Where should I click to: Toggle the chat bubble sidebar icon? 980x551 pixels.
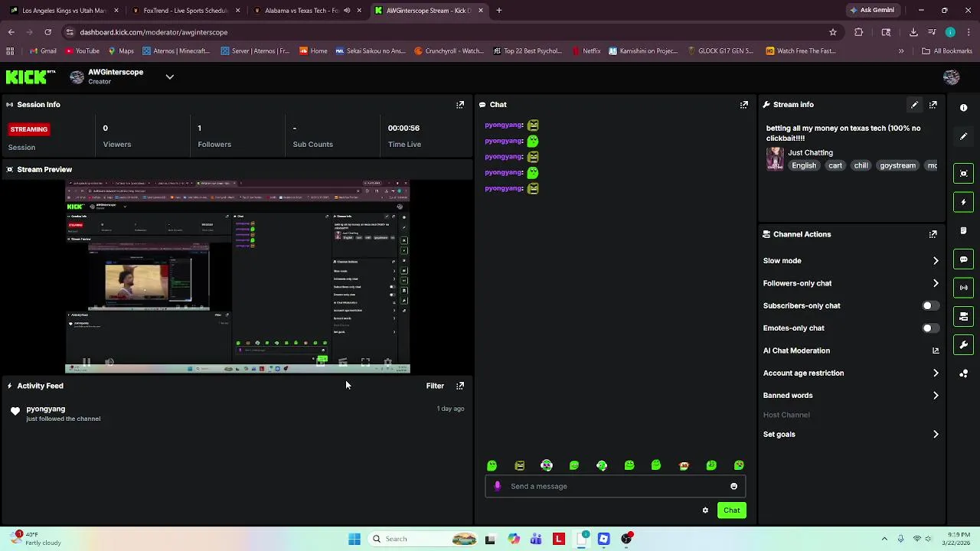point(964,259)
